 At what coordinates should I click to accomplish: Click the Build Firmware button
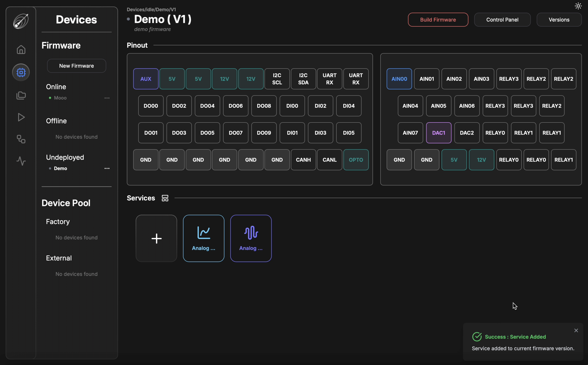438,20
